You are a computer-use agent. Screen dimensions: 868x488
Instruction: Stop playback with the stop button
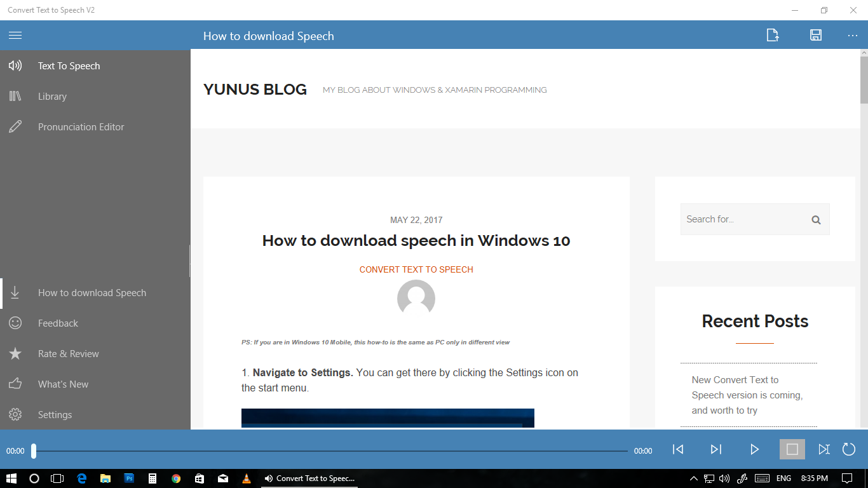coord(792,449)
